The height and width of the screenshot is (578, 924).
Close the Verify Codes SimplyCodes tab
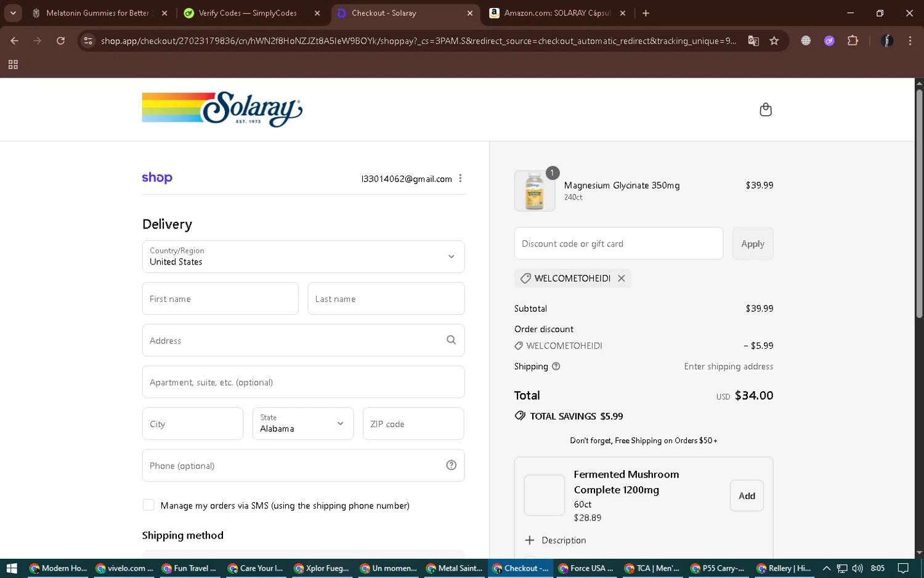(317, 13)
